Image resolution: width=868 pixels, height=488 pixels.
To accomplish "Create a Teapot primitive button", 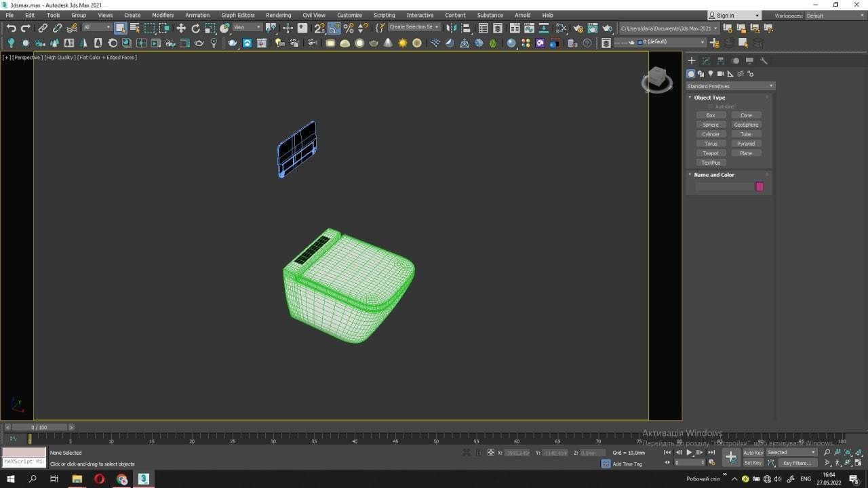I will pyautogui.click(x=711, y=153).
